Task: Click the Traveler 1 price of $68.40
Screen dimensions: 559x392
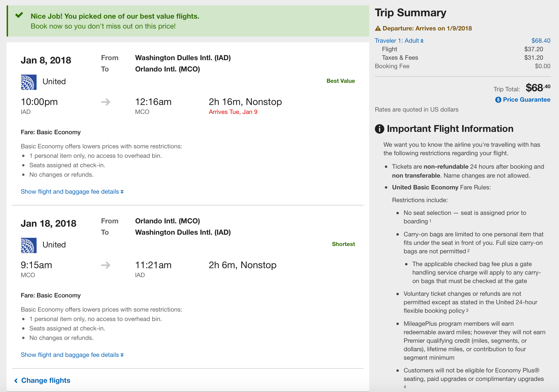Action: 541,41
